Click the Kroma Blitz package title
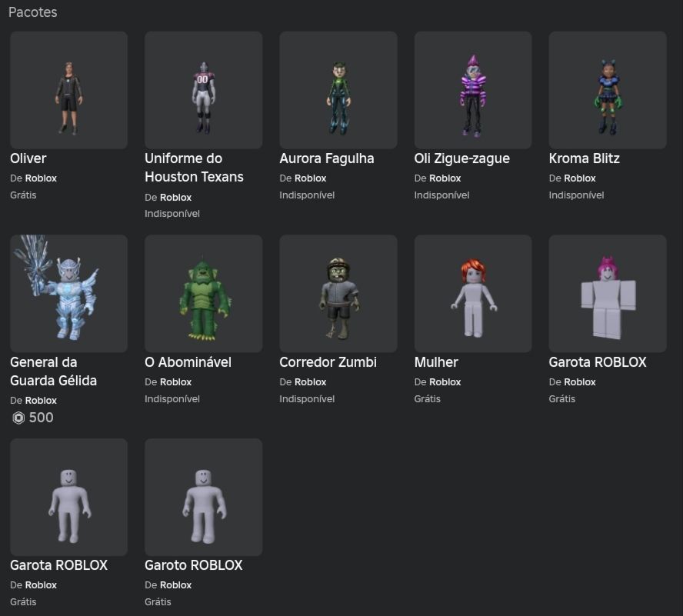 (x=584, y=158)
